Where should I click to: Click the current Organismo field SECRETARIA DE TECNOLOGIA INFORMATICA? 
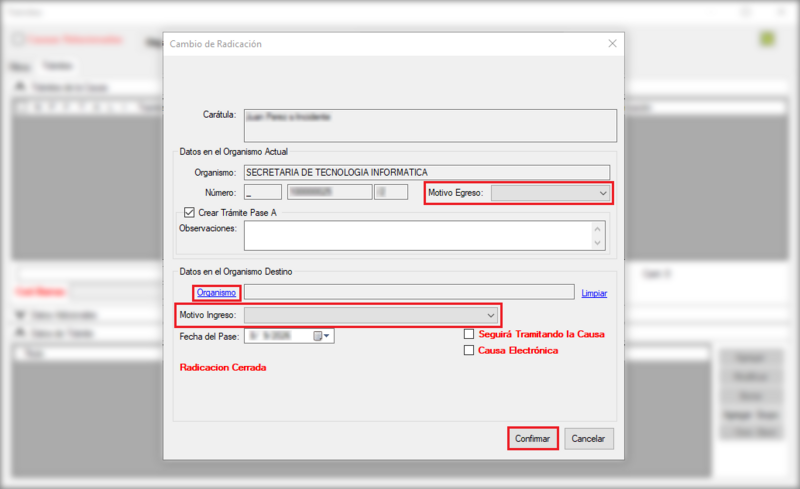(427, 173)
